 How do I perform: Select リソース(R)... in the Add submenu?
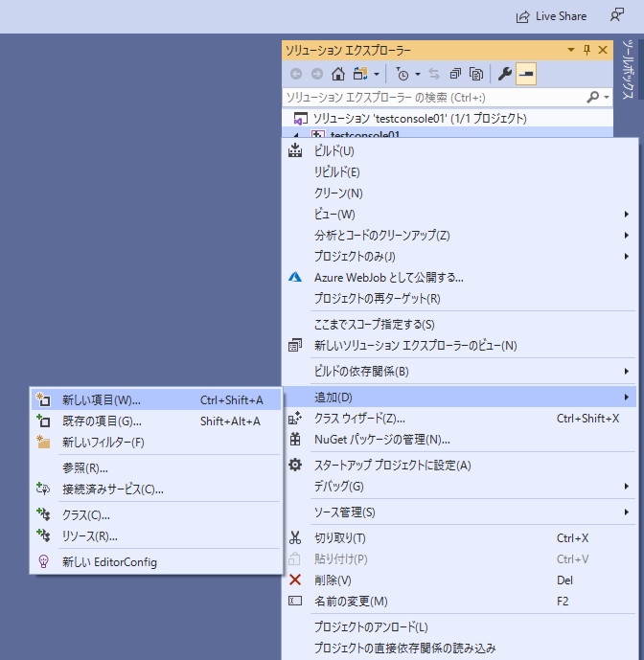coord(156,535)
